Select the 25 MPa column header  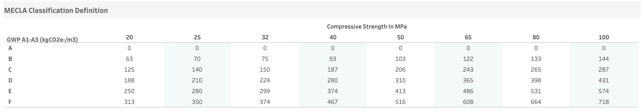click(197, 37)
